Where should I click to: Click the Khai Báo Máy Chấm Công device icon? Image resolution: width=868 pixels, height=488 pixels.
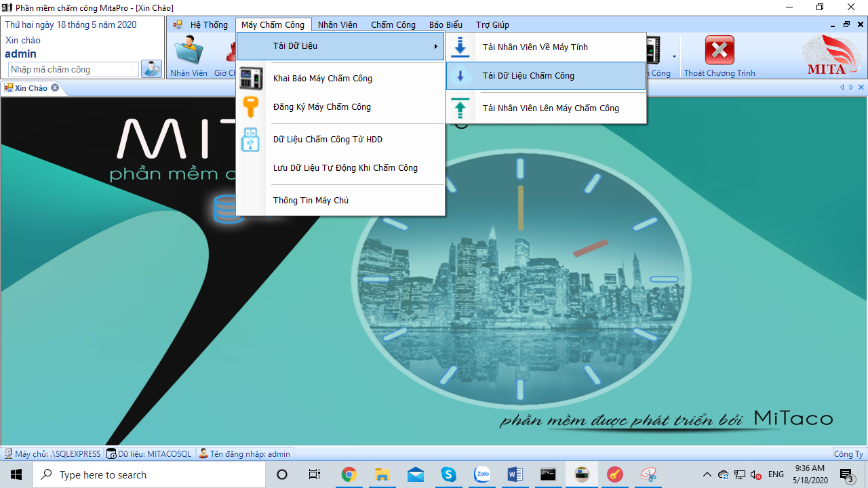pos(252,79)
